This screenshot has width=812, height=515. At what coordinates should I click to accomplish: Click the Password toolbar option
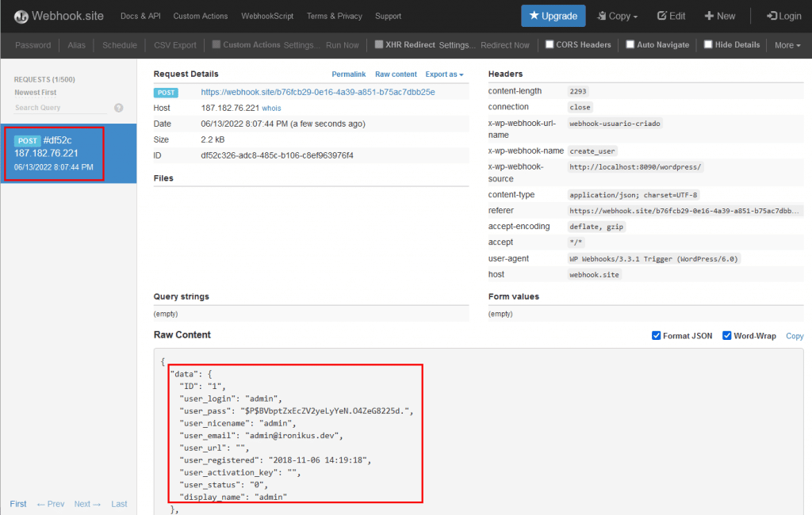(x=33, y=45)
